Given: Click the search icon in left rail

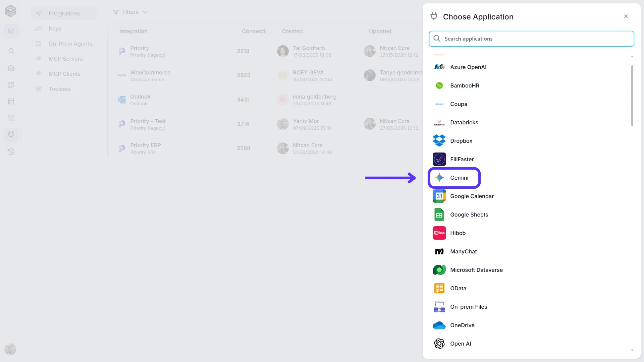Looking at the screenshot, I should 11,51.
